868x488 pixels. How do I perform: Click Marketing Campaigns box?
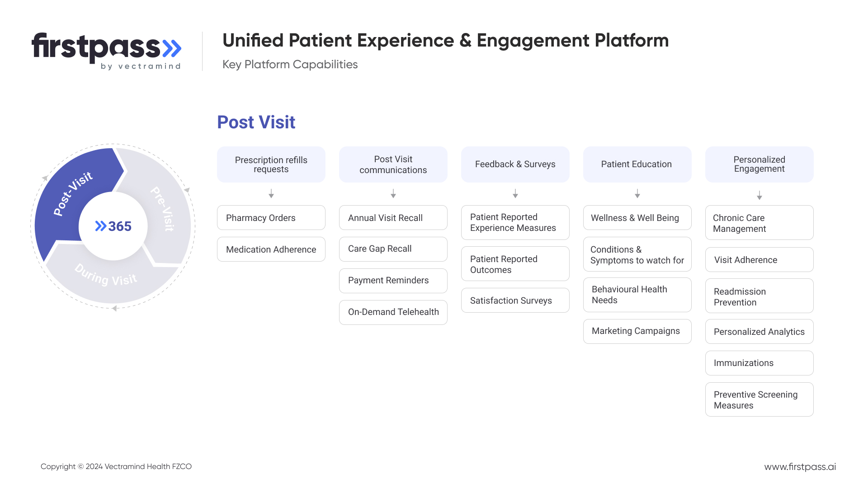(x=637, y=331)
